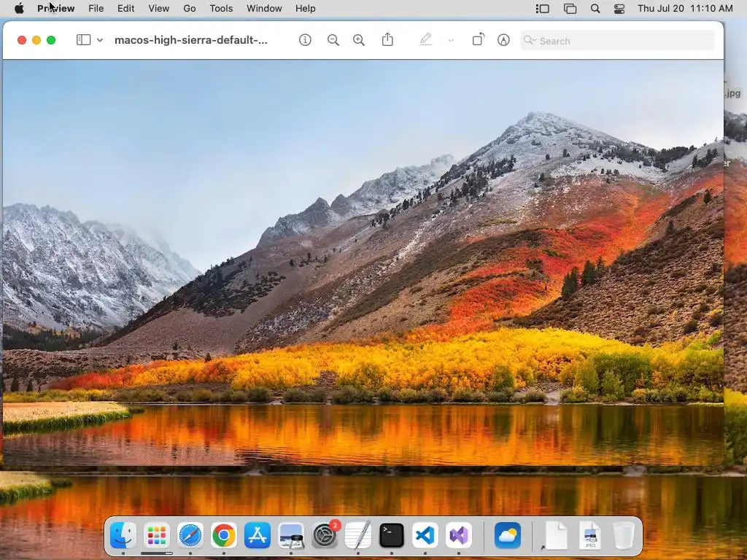This screenshot has width=747, height=560.
Task: Select the .jpg file on desktop
Action: click(734, 94)
